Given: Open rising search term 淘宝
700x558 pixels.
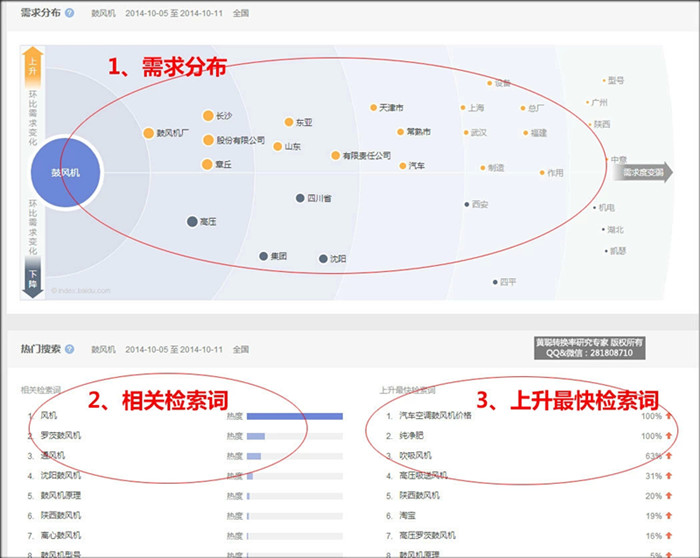Looking at the screenshot, I should (410, 515).
